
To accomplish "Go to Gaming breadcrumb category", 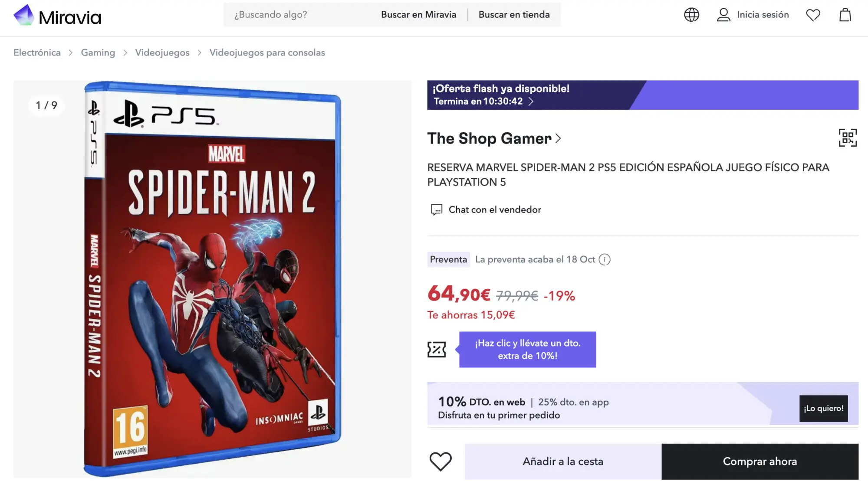I will point(98,52).
